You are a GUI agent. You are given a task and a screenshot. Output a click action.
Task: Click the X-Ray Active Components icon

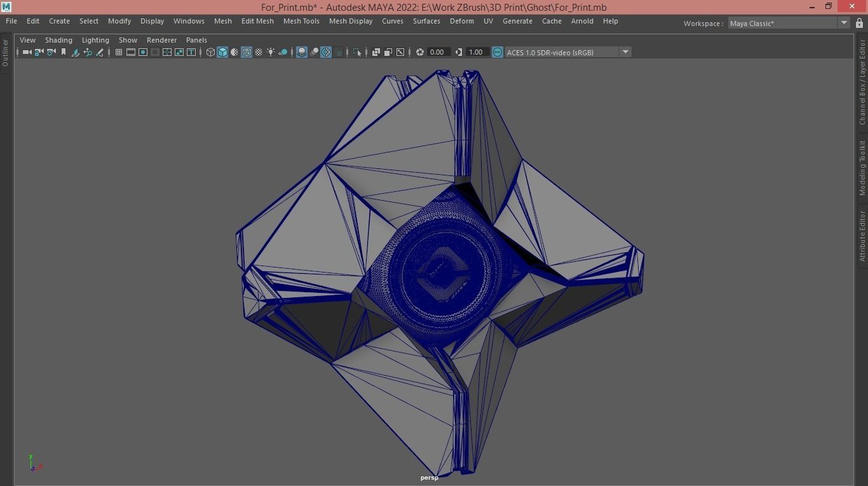coord(388,52)
